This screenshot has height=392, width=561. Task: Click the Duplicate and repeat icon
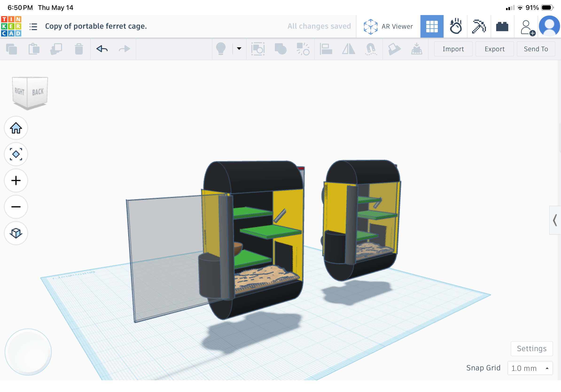click(x=56, y=49)
